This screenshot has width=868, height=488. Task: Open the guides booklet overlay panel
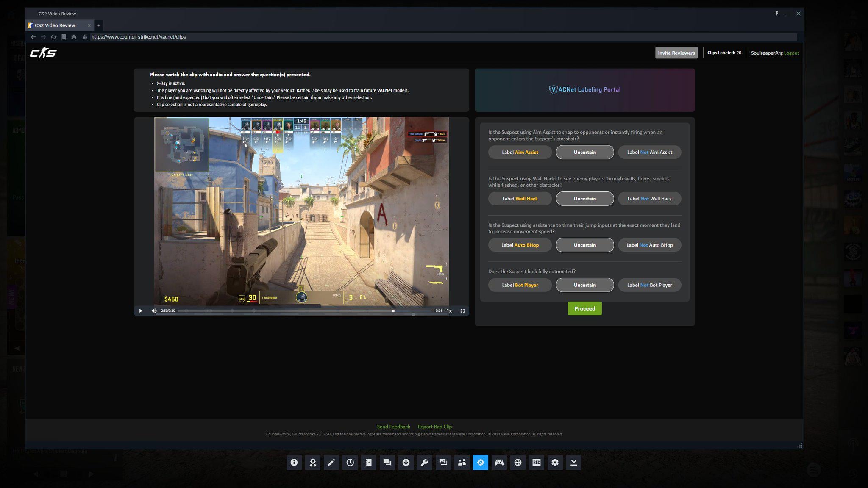tap(369, 463)
